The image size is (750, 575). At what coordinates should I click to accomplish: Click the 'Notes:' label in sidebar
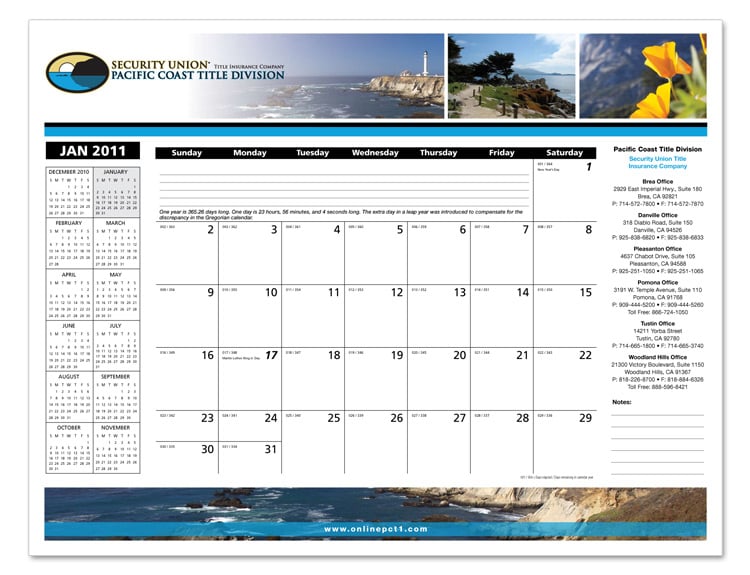622,402
